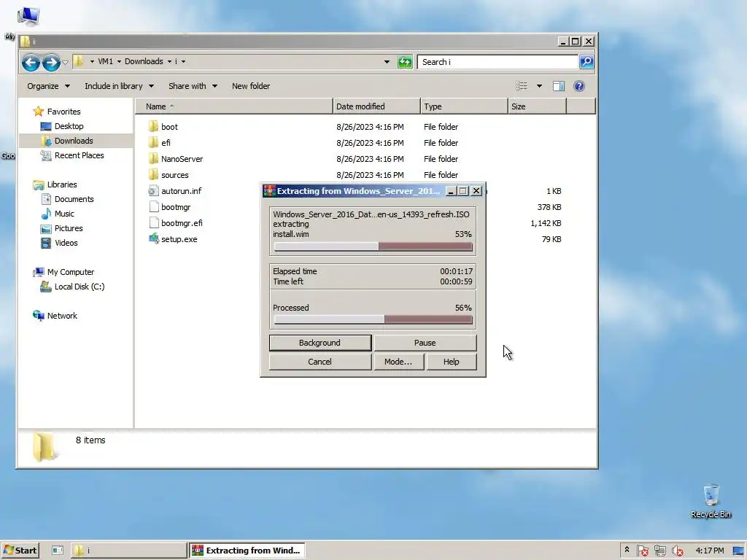The height and width of the screenshot is (560, 747).
Task: Select the efi folder icon
Action: click(x=153, y=143)
